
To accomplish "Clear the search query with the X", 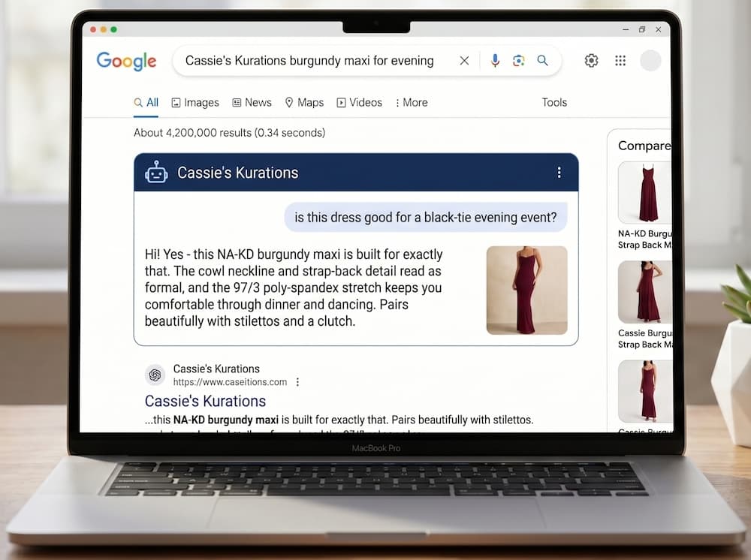I will [x=464, y=61].
